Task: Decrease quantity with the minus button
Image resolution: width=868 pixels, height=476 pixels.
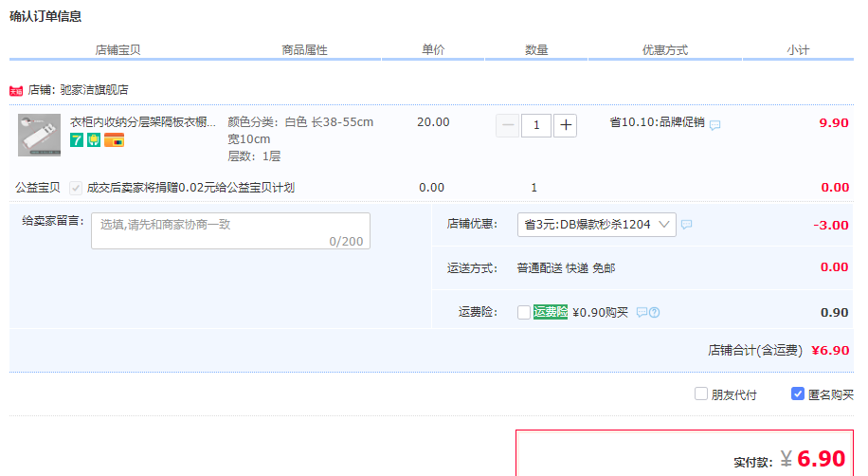Action: tap(508, 125)
